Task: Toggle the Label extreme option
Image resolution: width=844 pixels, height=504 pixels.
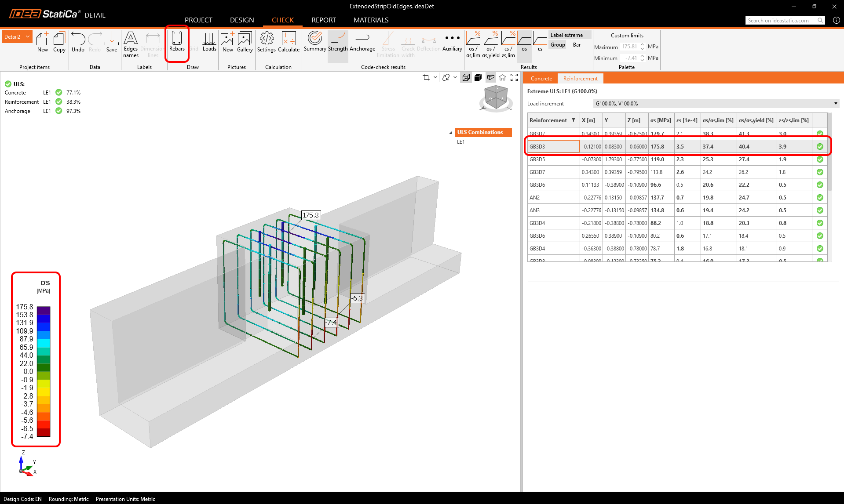Action: coord(566,35)
